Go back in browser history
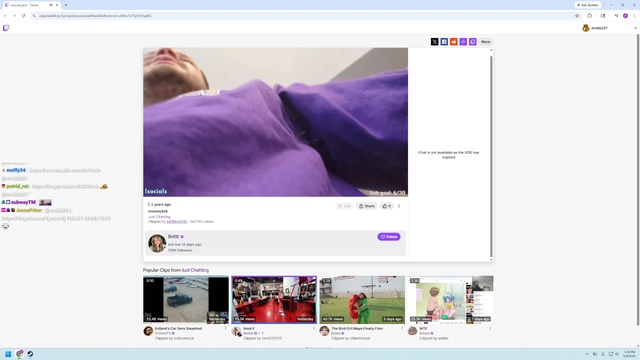The height and width of the screenshot is (360, 640). click(x=5, y=16)
